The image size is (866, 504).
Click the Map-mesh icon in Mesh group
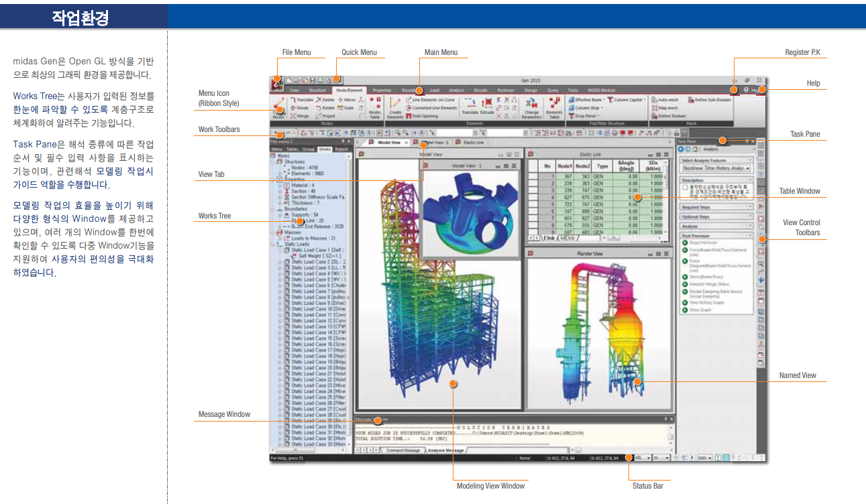[x=664, y=107]
